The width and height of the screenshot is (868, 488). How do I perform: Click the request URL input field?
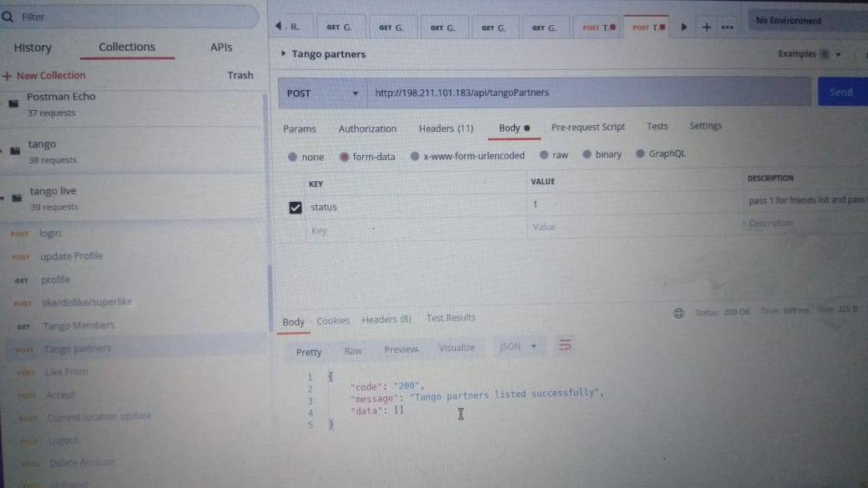pyautogui.click(x=584, y=93)
